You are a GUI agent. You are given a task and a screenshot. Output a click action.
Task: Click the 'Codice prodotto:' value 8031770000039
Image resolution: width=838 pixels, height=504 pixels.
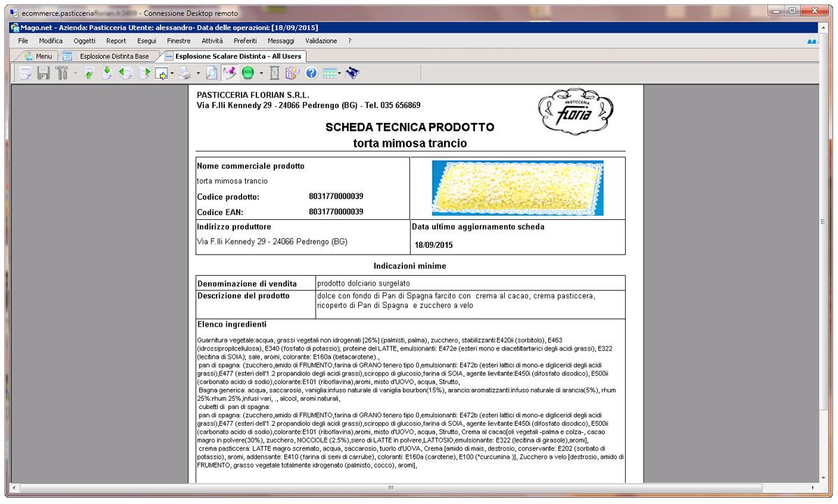[336, 197]
